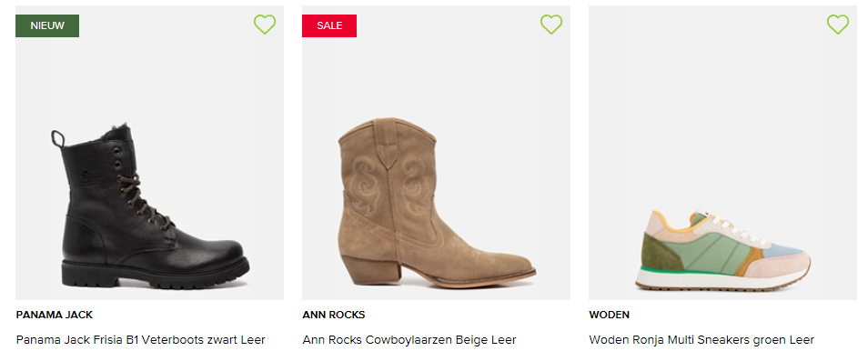
Task: Click the heart icon on Woden sneakers
Action: (838, 25)
